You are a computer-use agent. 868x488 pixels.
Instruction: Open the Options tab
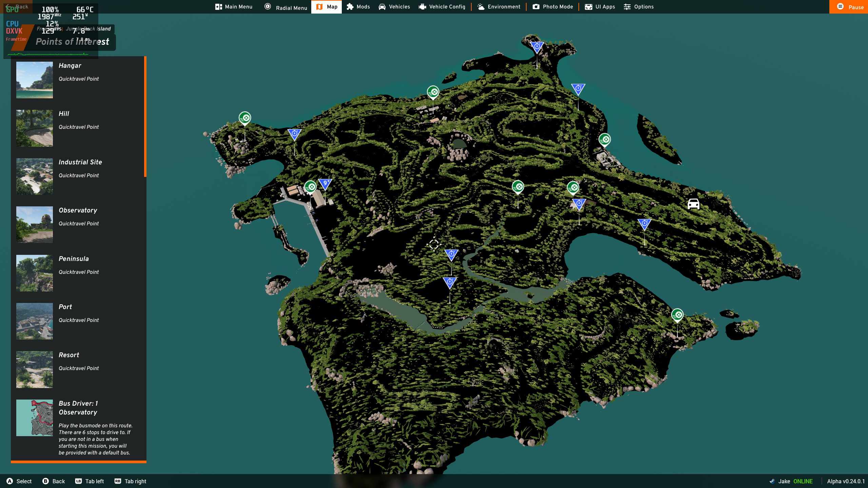[638, 7]
